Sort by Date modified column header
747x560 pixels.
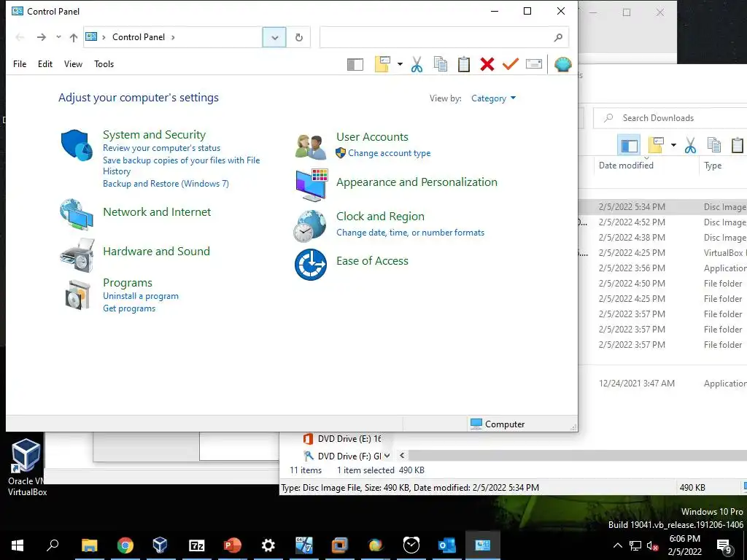point(626,166)
